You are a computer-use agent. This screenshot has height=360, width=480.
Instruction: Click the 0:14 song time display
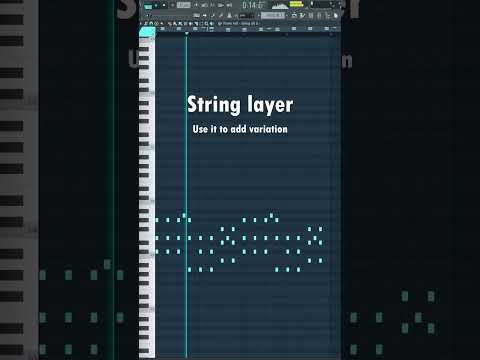[253, 5]
